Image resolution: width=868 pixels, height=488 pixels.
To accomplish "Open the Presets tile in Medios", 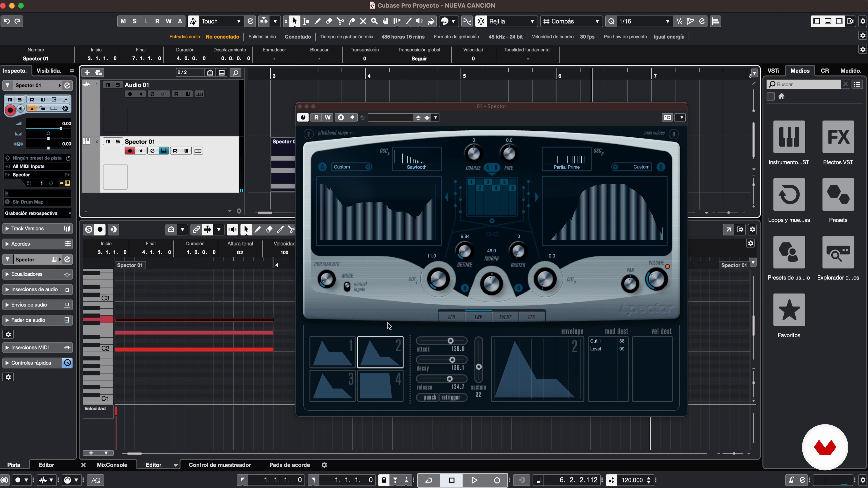I will click(838, 195).
